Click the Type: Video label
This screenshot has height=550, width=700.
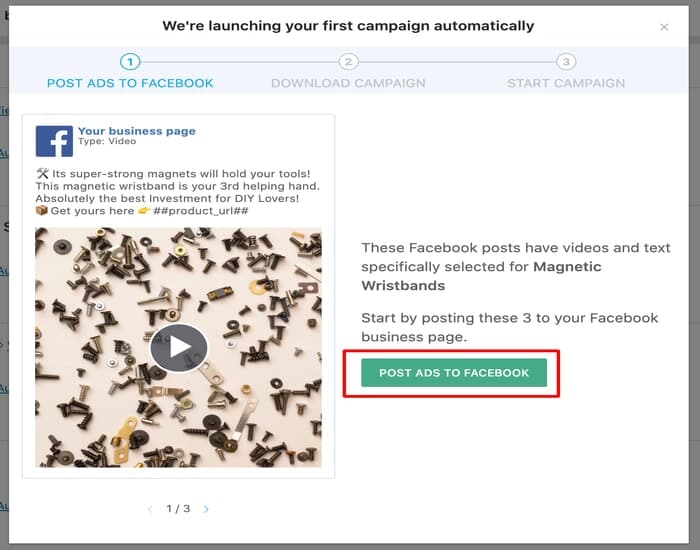pos(107,141)
